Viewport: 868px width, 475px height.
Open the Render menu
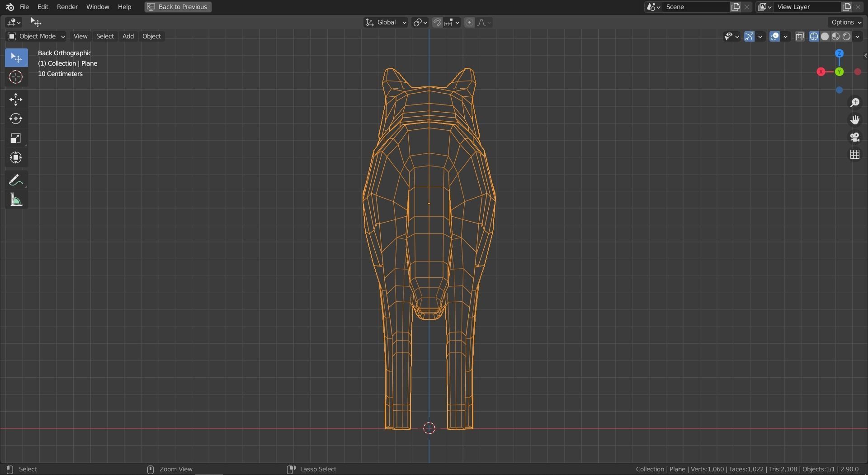click(67, 7)
